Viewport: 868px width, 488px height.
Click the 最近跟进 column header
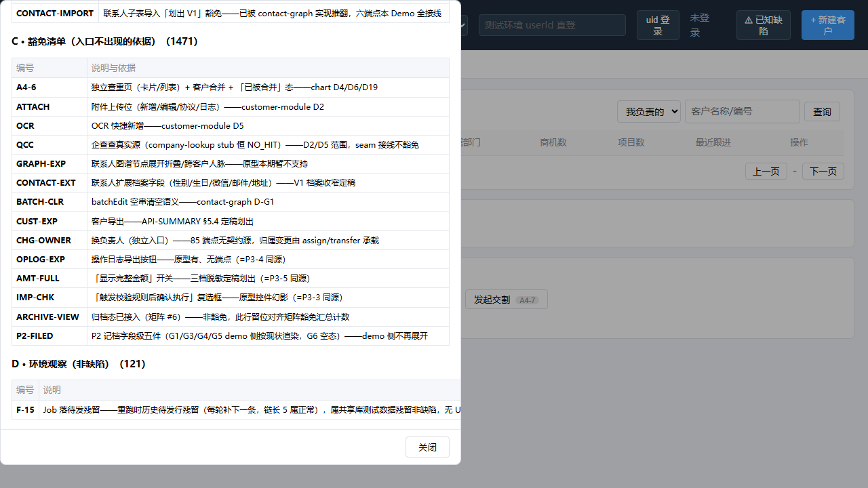tap(713, 142)
